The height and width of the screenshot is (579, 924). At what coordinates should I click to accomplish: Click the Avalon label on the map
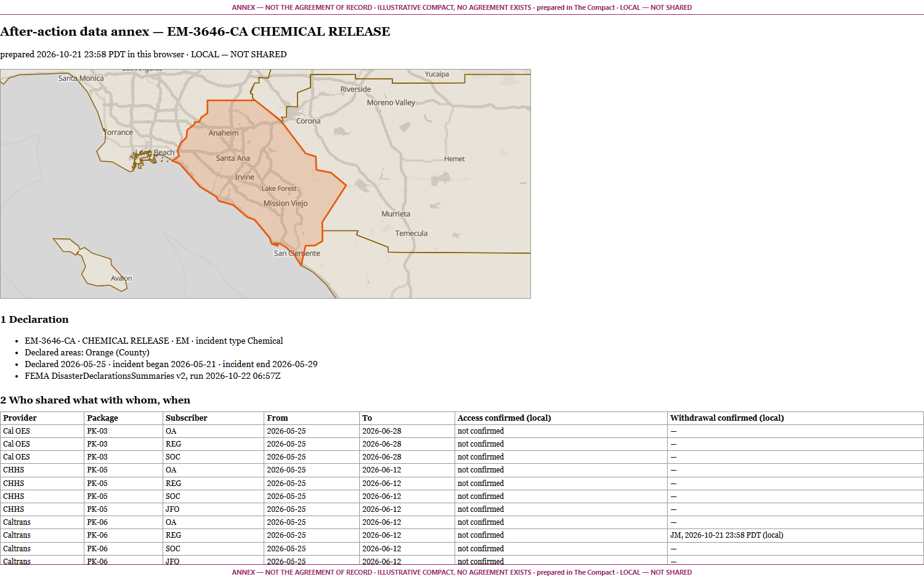(121, 278)
